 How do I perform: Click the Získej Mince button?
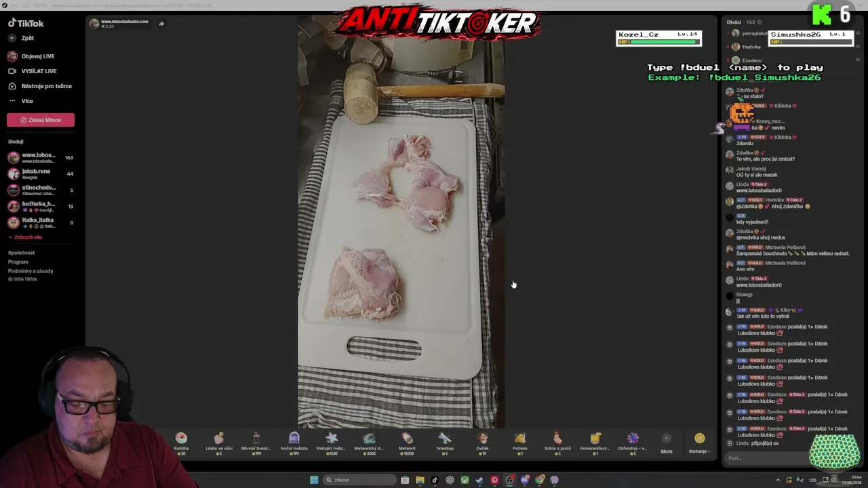click(x=41, y=120)
